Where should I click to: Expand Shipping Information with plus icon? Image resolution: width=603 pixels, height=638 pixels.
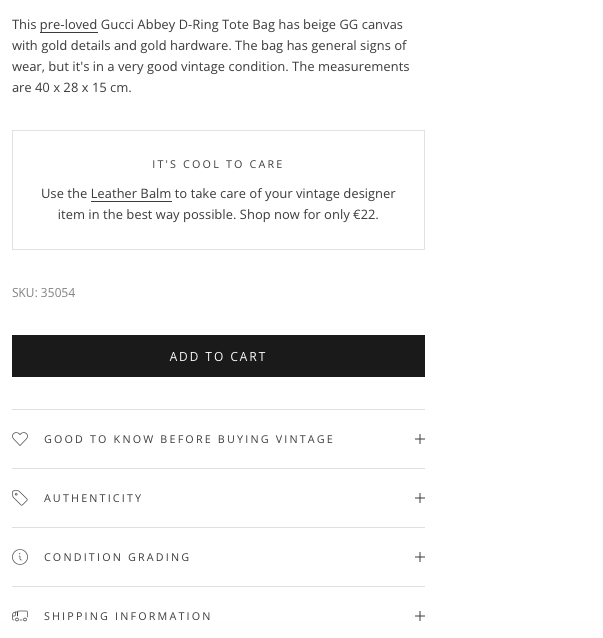420,616
